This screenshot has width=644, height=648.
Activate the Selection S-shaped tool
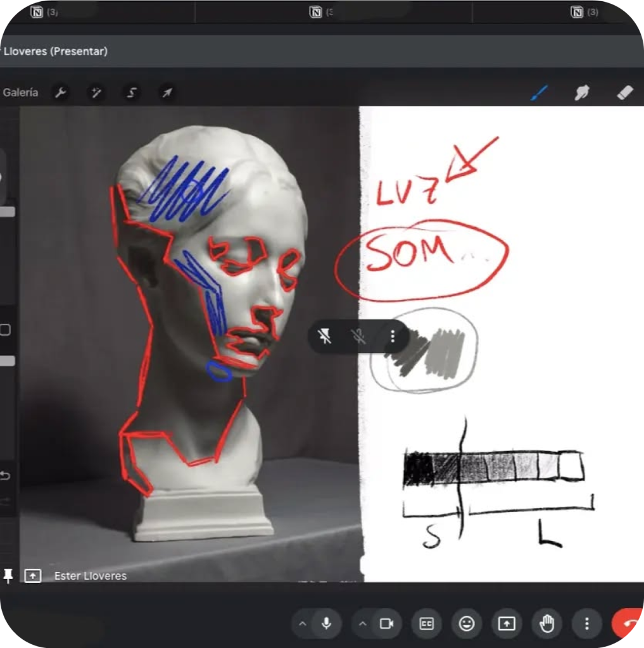tap(132, 93)
